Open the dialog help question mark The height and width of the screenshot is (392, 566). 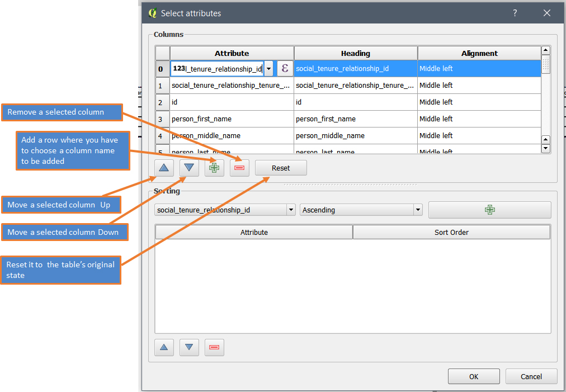515,13
